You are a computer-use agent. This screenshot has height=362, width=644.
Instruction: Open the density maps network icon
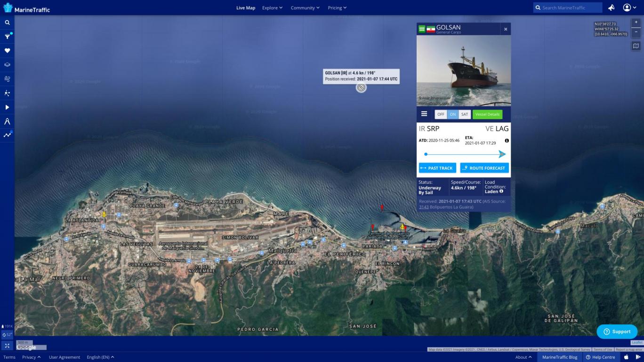pos(7,93)
